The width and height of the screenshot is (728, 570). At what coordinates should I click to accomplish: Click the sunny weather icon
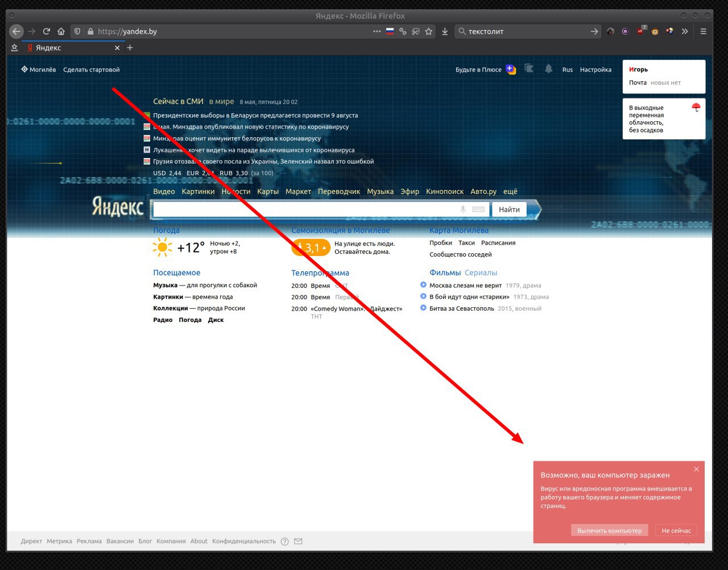click(x=162, y=247)
